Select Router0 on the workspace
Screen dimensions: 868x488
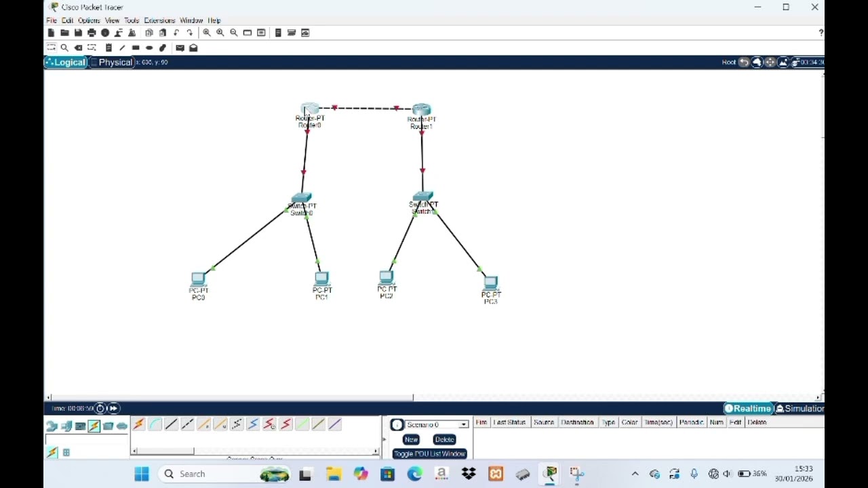coord(310,110)
